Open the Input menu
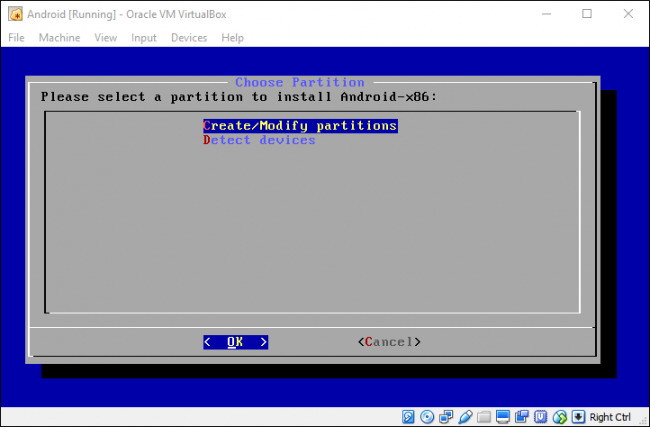The height and width of the screenshot is (427, 650). tap(144, 38)
